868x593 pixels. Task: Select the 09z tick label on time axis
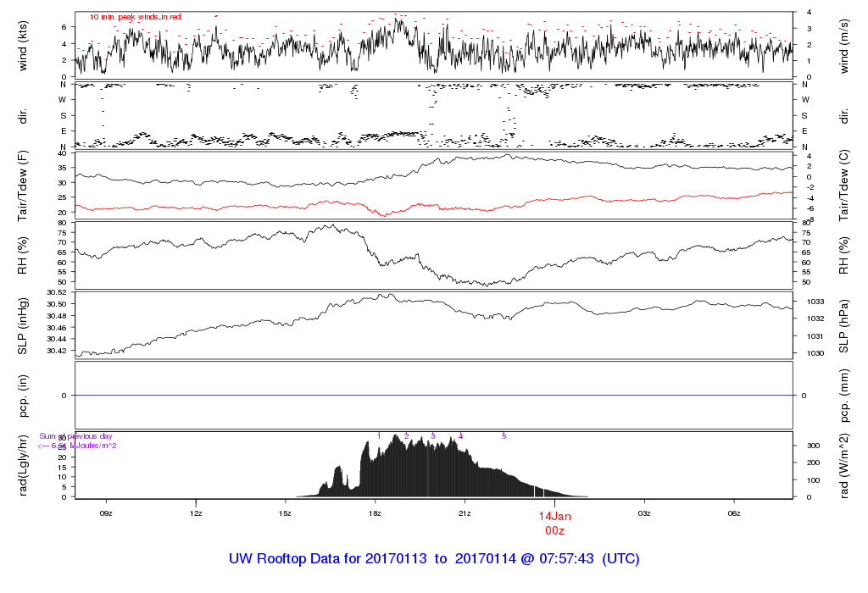pyautogui.click(x=106, y=512)
